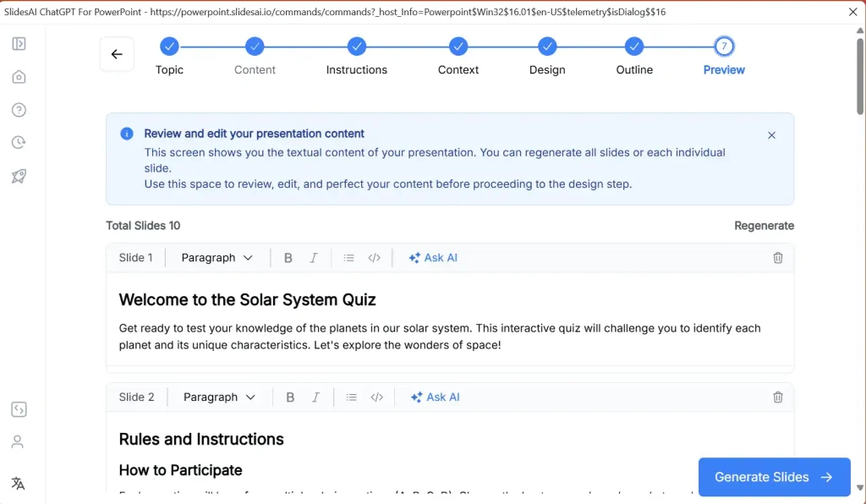
Task: Toggle bold formatting in Slide 1 toolbar
Action: (288, 257)
